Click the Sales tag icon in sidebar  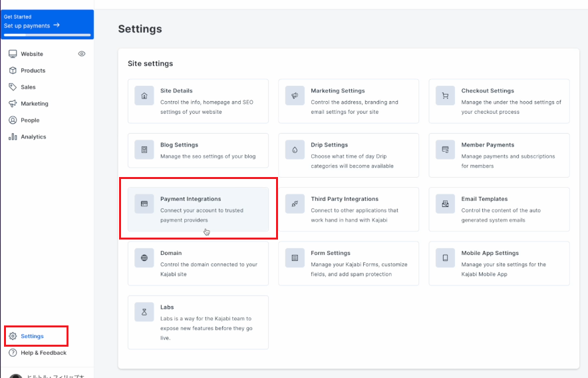13,87
